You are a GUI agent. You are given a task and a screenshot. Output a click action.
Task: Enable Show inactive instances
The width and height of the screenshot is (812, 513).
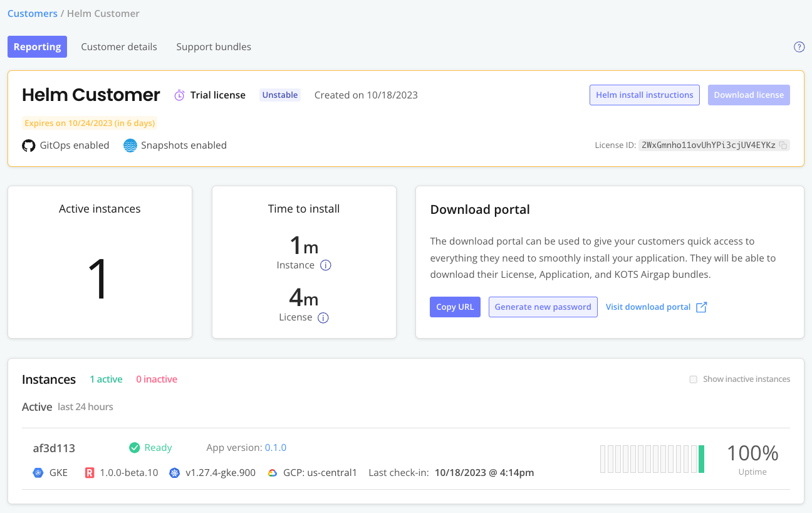click(x=693, y=379)
